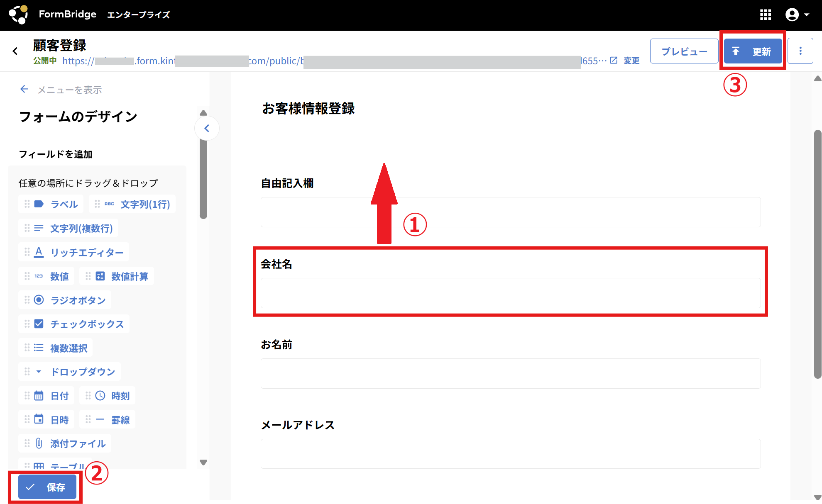Click the 更新 button
Image resolution: width=822 pixels, height=504 pixels.
753,51
